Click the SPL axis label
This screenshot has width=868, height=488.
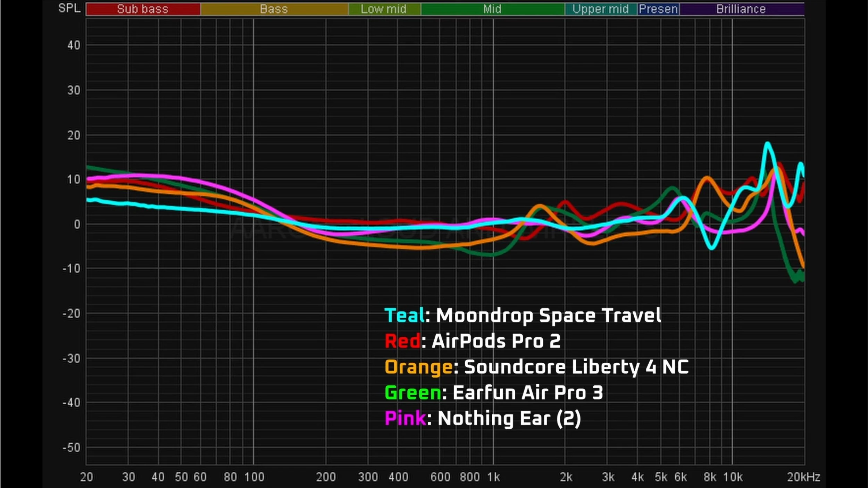coord(69,8)
